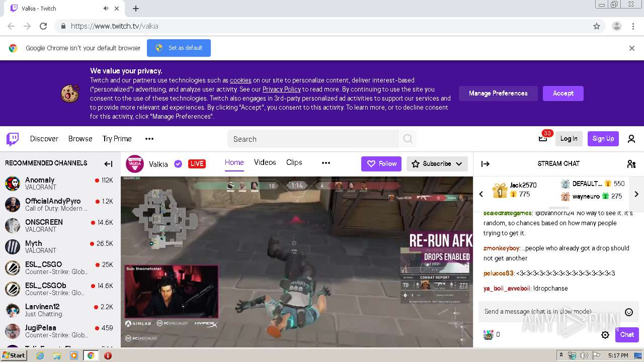This screenshot has height=362, width=644.
Task: Open the OfficialAndyPyro channel
Action: click(60, 205)
